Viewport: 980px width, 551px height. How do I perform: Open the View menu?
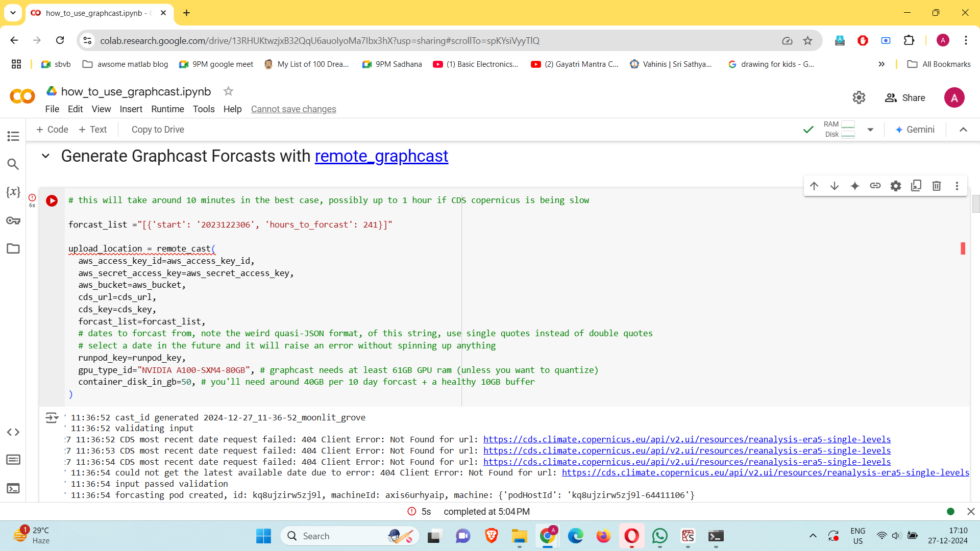click(101, 109)
